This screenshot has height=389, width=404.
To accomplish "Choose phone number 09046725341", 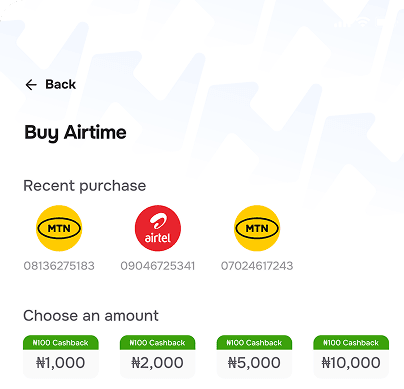I will click(x=158, y=266).
